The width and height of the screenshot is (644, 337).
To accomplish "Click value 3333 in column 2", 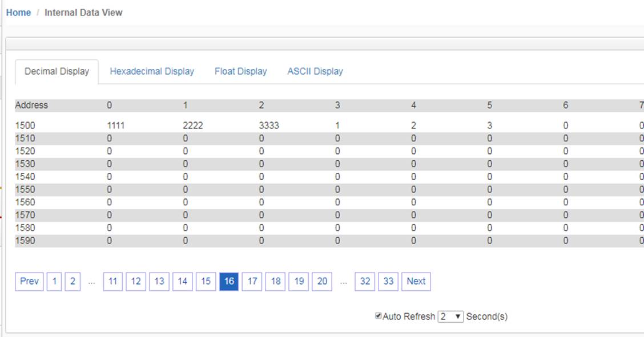I will coord(269,125).
